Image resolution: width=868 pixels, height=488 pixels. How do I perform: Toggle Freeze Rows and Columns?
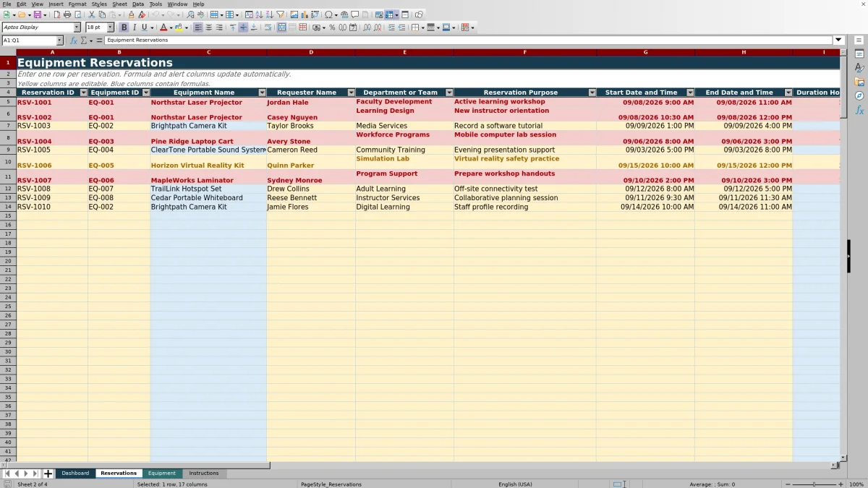[x=389, y=14]
